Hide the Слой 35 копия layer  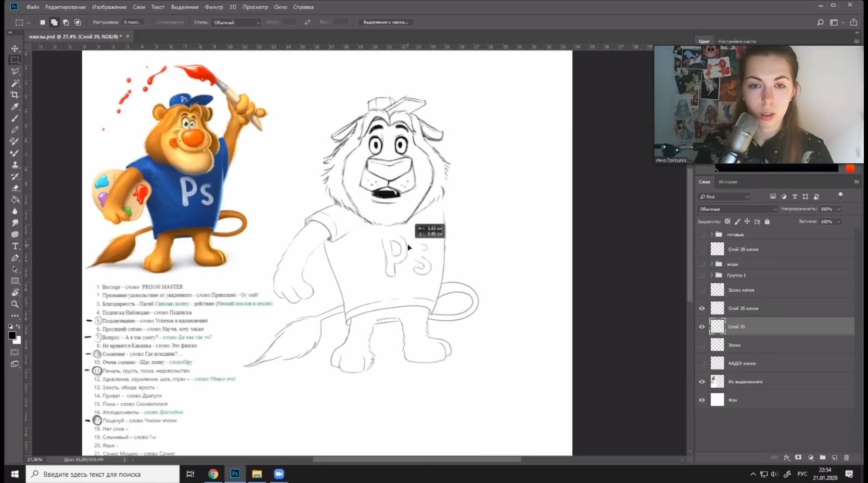tap(702, 308)
